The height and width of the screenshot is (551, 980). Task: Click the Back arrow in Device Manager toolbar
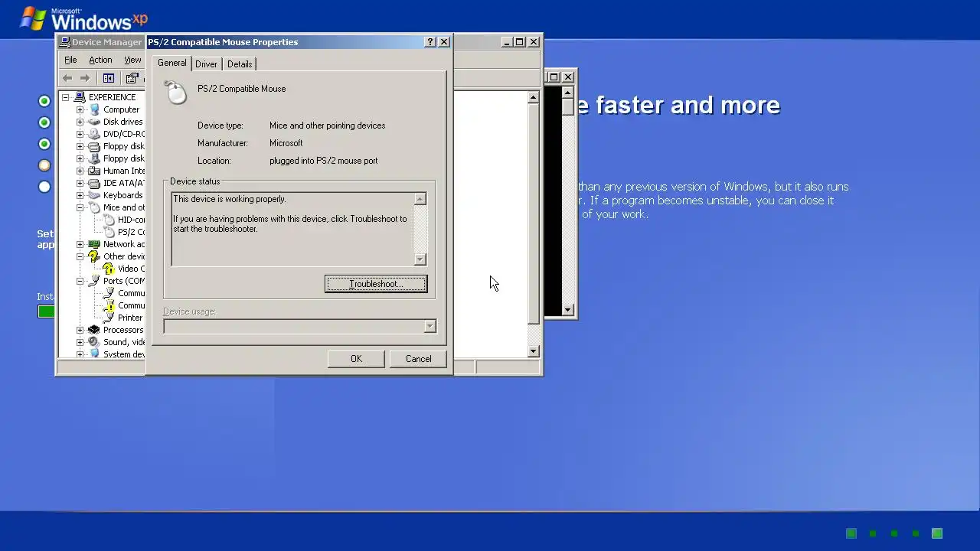point(67,78)
